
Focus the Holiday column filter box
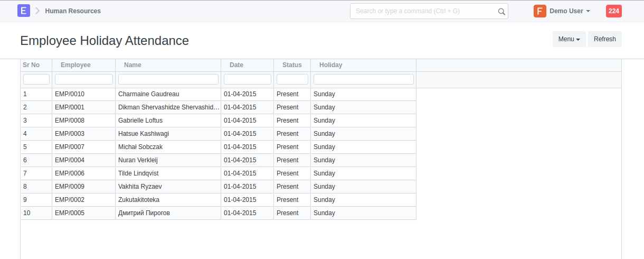tap(363, 79)
